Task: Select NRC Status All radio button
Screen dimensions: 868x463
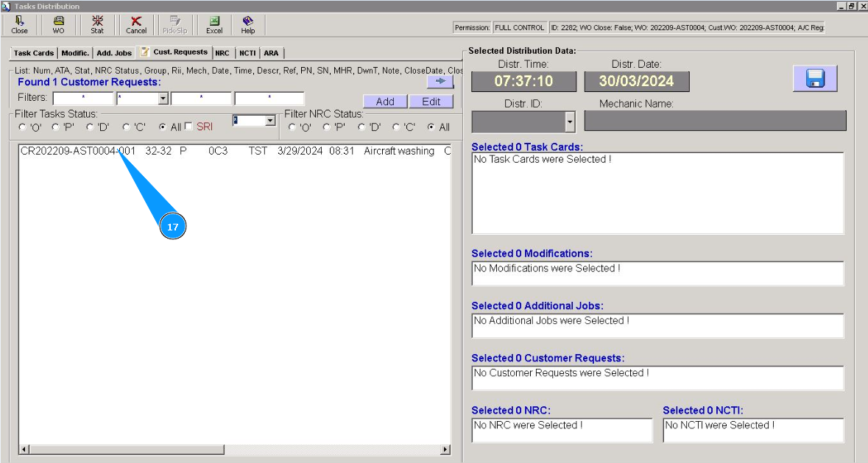Action: coord(431,127)
